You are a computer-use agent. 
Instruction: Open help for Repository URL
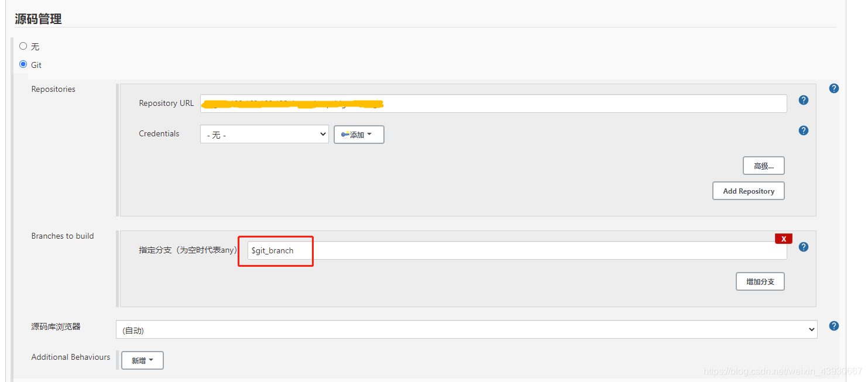[804, 100]
